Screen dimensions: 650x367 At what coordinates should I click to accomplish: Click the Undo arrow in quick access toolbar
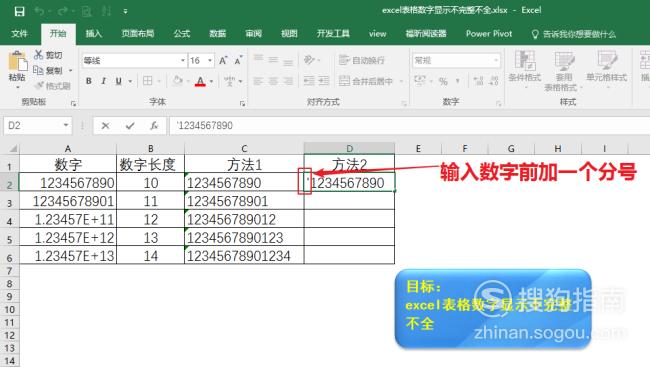[39, 11]
